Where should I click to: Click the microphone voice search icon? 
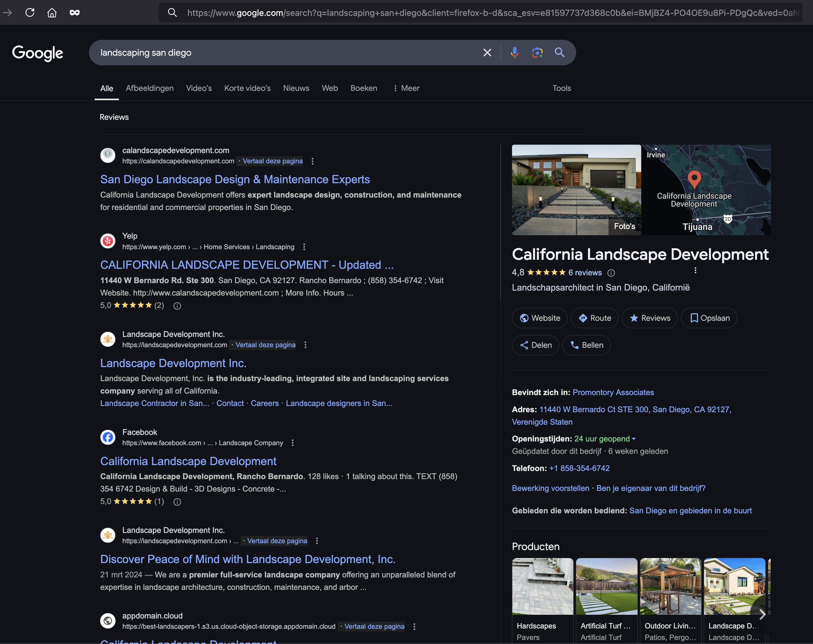(x=514, y=52)
